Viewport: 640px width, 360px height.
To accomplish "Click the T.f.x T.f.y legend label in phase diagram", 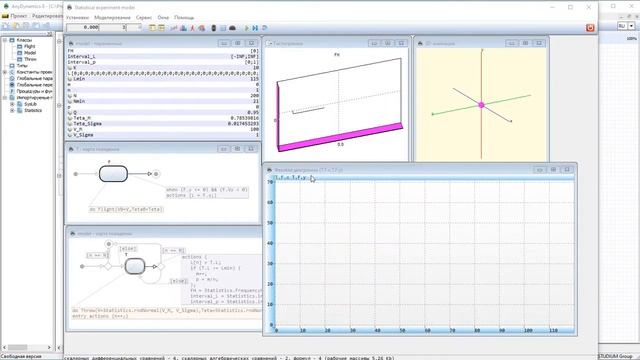I will [x=291, y=178].
